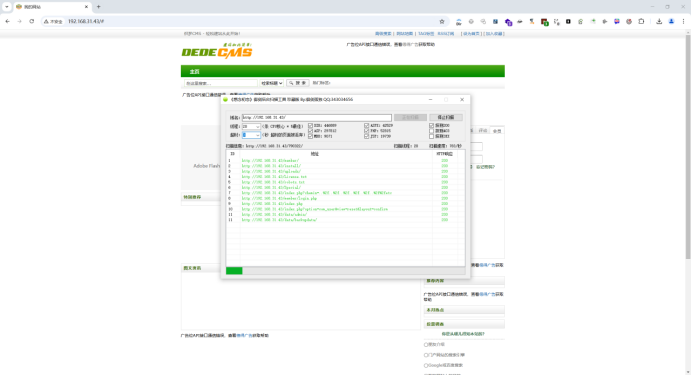Screen dimensions: 692x376
Task: Open the add-to-favorites link at page top
Action: click(494, 34)
